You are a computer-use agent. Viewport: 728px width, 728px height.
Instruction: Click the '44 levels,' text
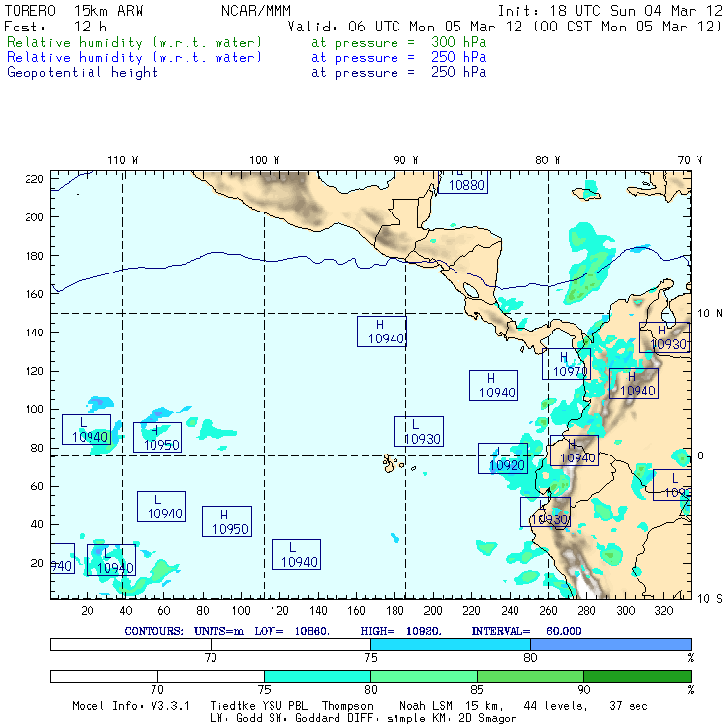pos(556,706)
